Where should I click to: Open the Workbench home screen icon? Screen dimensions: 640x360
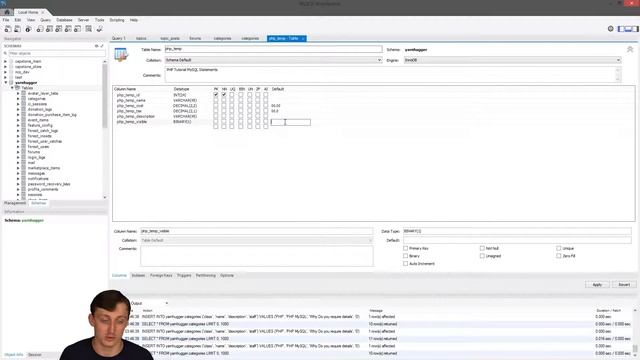[x=7, y=12]
